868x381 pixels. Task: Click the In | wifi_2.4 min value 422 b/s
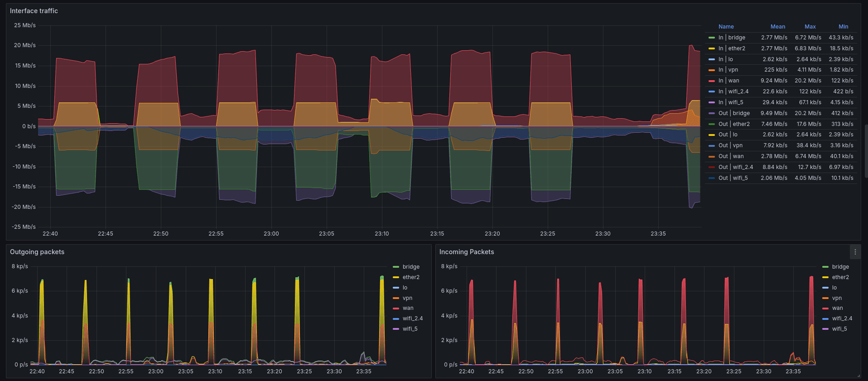[x=843, y=92]
